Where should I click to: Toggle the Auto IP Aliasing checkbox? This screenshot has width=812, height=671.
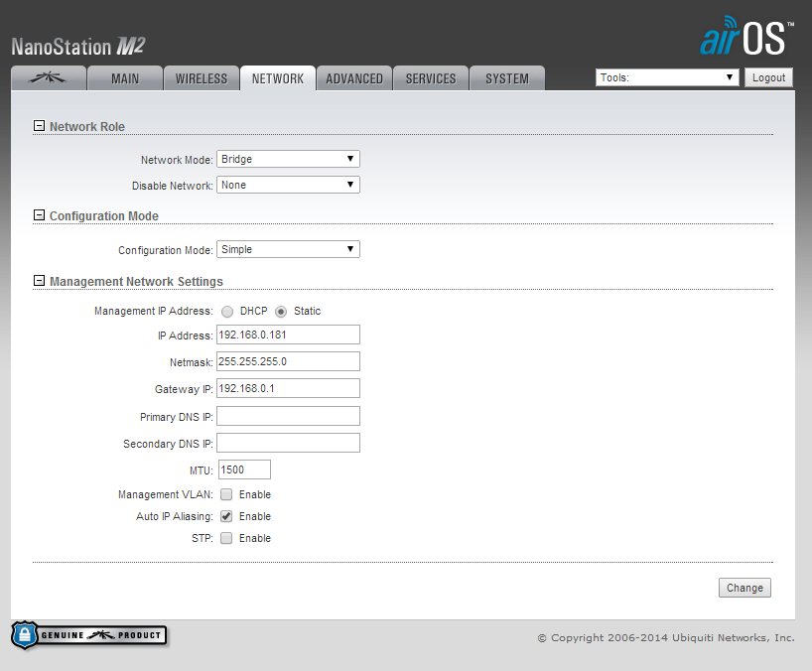point(226,516)
